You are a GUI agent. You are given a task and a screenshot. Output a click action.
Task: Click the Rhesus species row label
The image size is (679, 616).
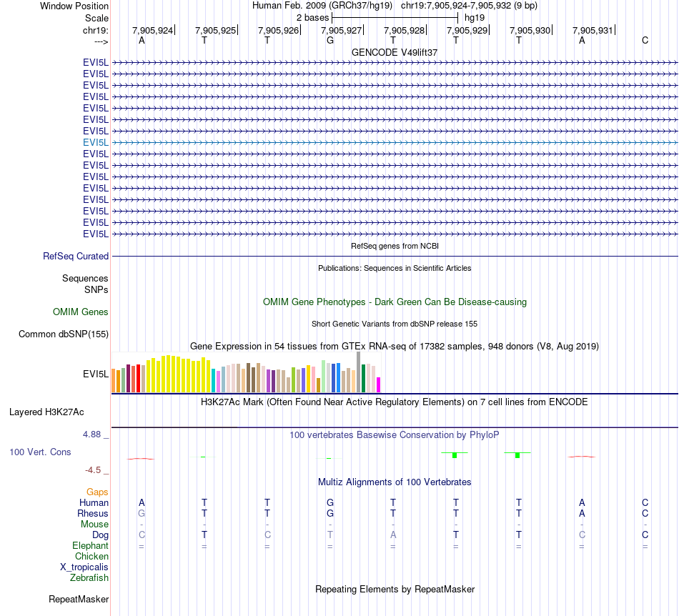pos(93,514)
